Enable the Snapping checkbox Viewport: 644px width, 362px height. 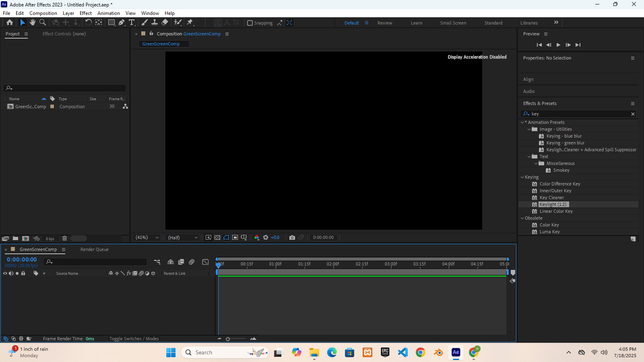250,23
